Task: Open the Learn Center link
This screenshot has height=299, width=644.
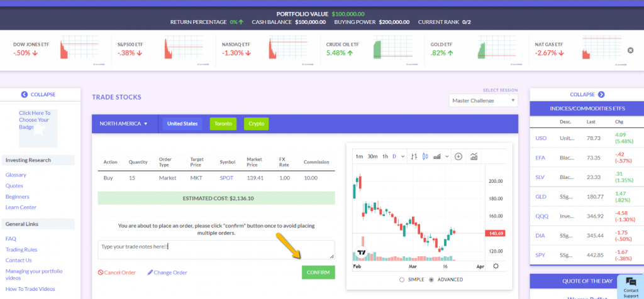Action: (21, 207)
